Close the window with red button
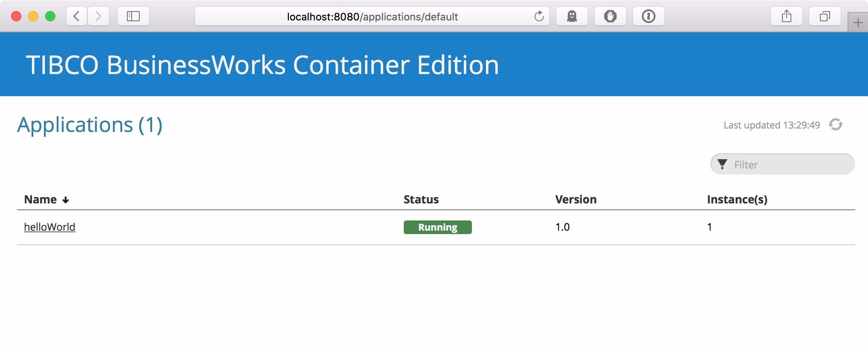This screenshot has width=868, height=346. click(x=16, y=17)
